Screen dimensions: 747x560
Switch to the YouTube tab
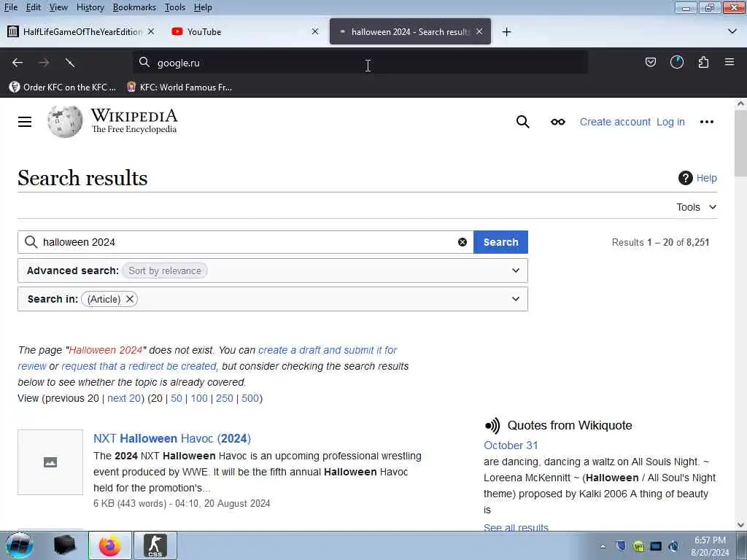click(244, 31)
